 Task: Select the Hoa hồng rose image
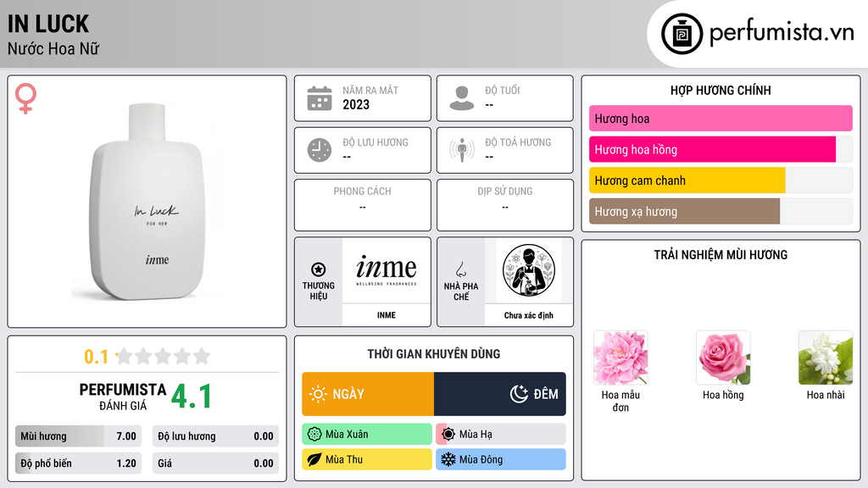point(723,358)
